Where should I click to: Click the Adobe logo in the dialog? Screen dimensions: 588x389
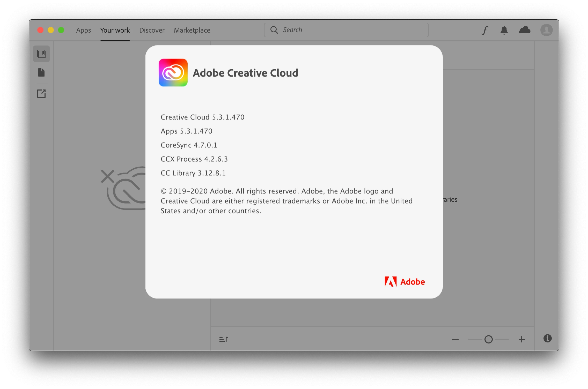[405, 282]
